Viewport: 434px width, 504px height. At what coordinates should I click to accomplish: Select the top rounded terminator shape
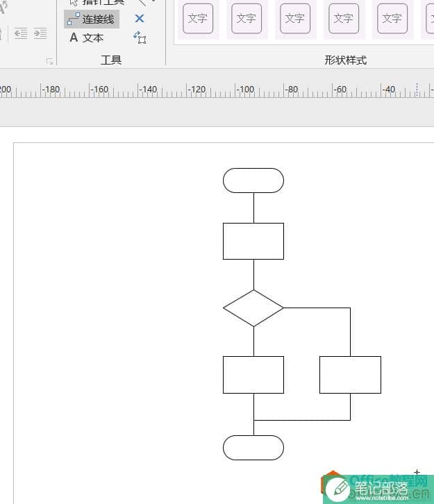(x=253, y=180)
